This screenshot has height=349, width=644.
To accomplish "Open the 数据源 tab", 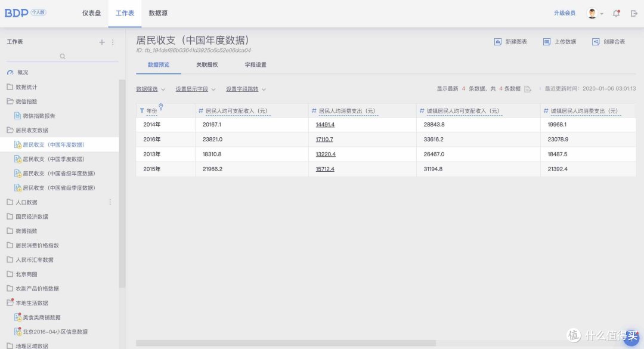I will pos(158,13).
